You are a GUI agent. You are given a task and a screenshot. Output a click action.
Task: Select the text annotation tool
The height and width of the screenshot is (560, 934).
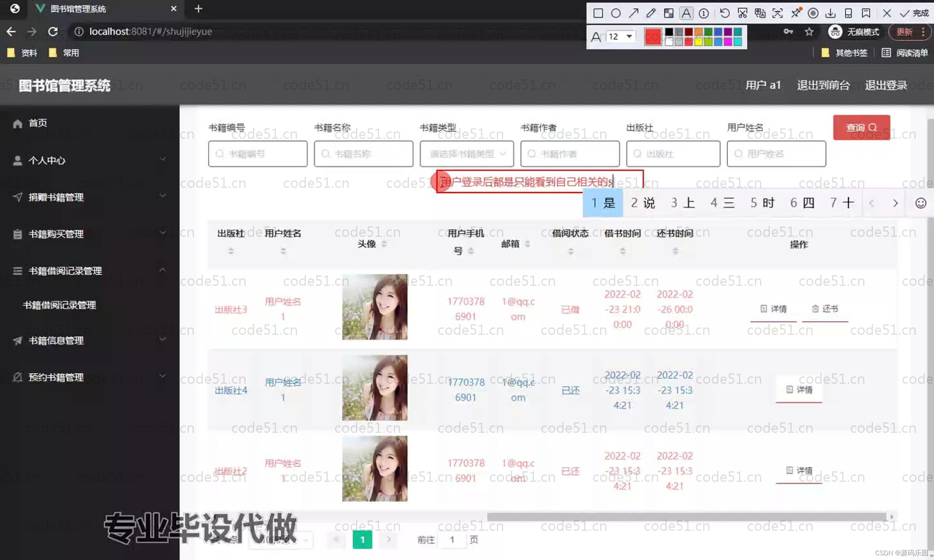[686, 13]
